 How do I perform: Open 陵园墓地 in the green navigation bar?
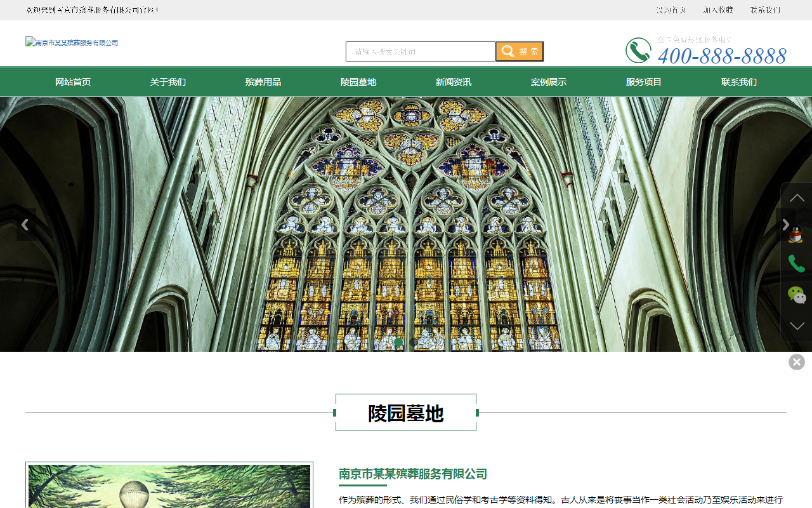358,82
